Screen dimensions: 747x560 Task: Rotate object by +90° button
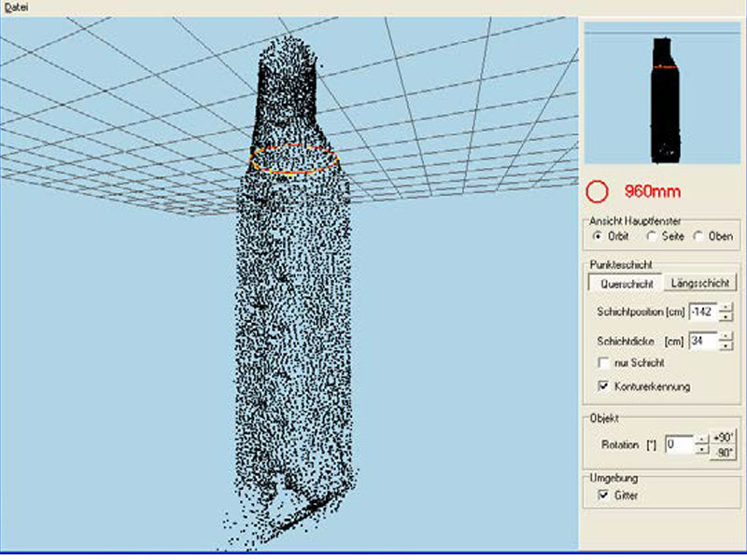coord(724,438)
